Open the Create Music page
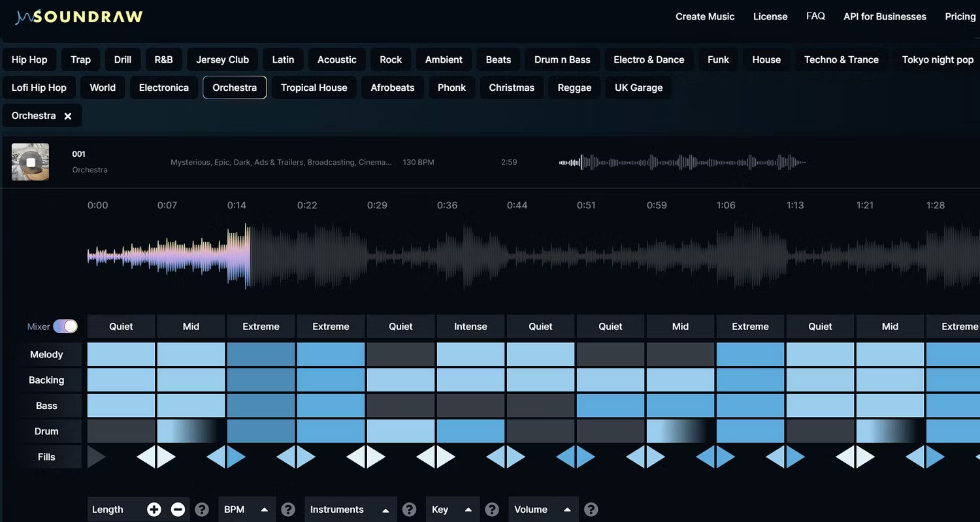This screenshot has height=522, width=980. (x=705, y=16)
